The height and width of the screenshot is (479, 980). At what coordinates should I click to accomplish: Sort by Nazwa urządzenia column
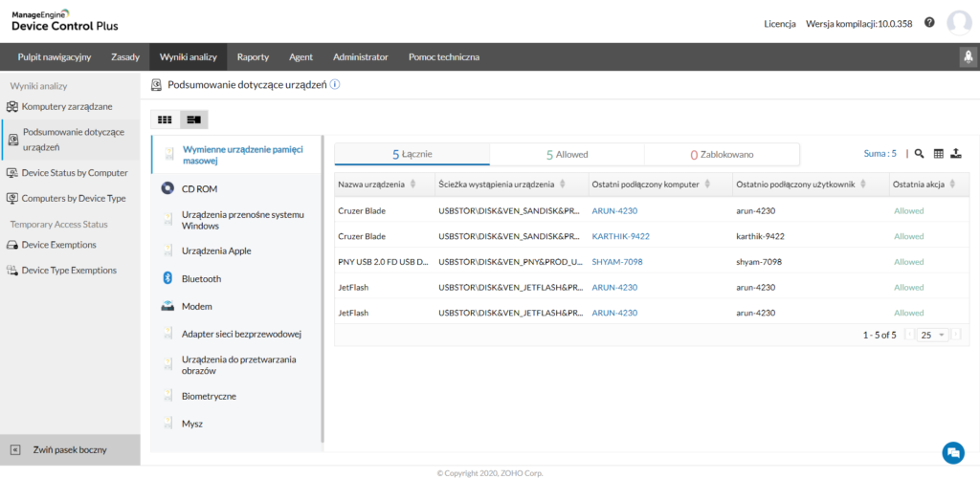tap(412, 184)
